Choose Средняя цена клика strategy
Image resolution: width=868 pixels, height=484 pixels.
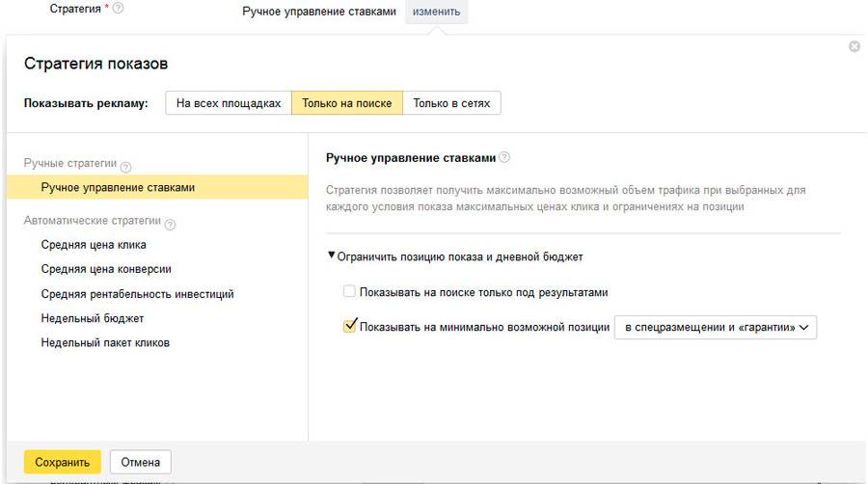[x=94, y=245]
